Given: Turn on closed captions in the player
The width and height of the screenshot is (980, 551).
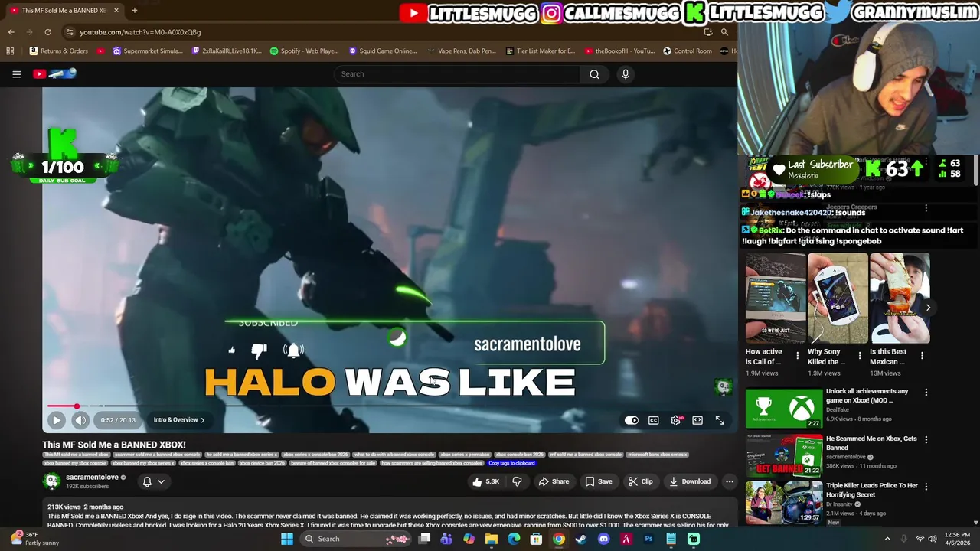Looking at the screenshot, I should [654, 420].
